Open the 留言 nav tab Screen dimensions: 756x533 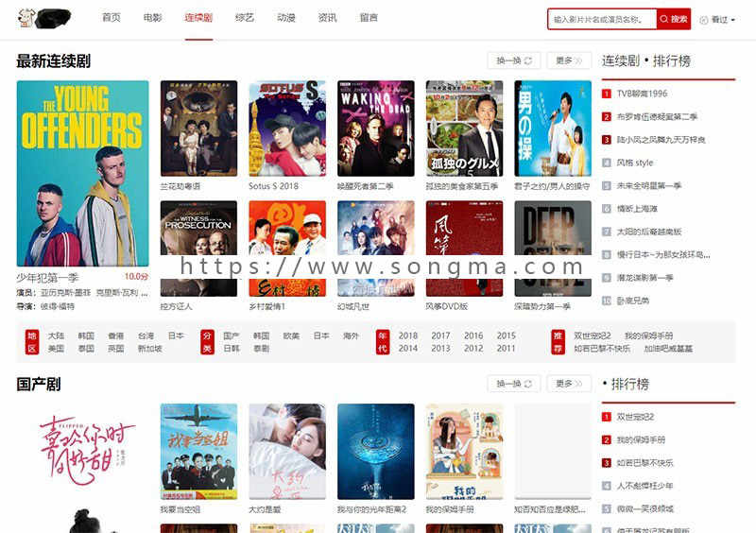pos(369,18)
